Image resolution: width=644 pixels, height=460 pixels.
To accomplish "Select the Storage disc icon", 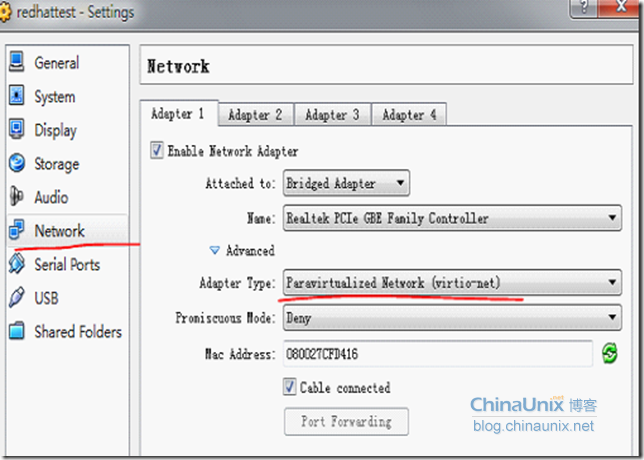I will pyautogui.click(x=17, y=163).
